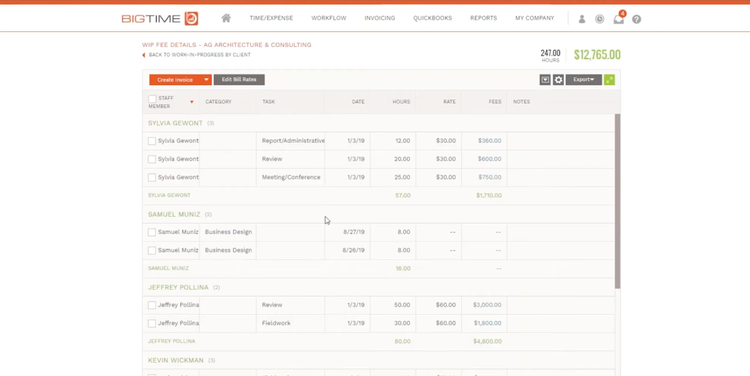750x376 pixels.
Task: Click the WIP Fee Details page title
Action: (226, 45)
